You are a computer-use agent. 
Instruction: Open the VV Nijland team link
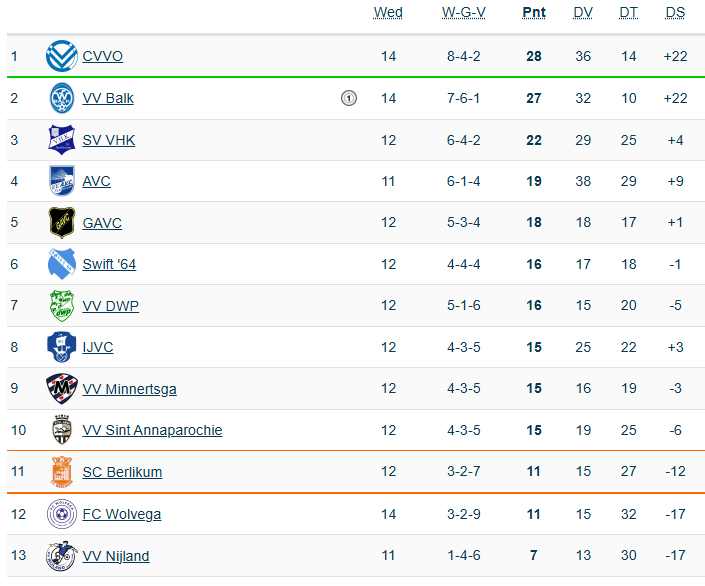116,556
